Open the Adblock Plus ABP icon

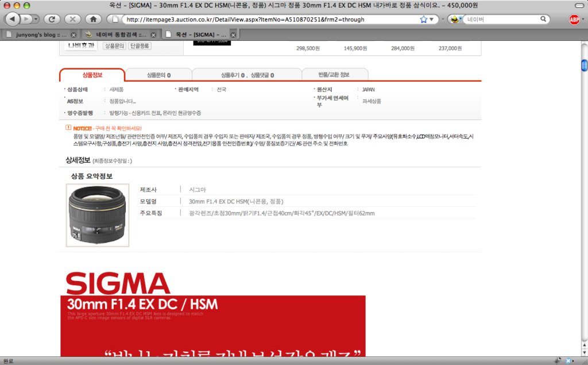[574, 19]
